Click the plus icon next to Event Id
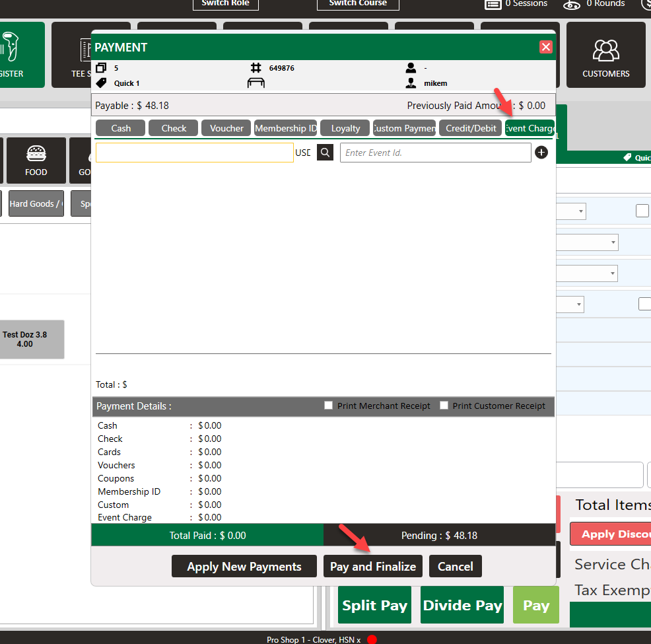Screen dimensions: 651x644 point(541,153)
